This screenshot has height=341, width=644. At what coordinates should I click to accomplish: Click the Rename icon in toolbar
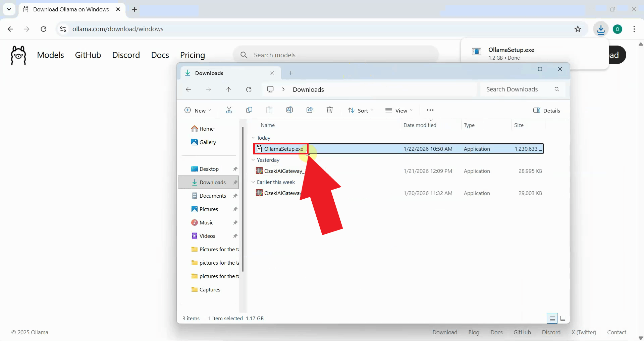289,110
